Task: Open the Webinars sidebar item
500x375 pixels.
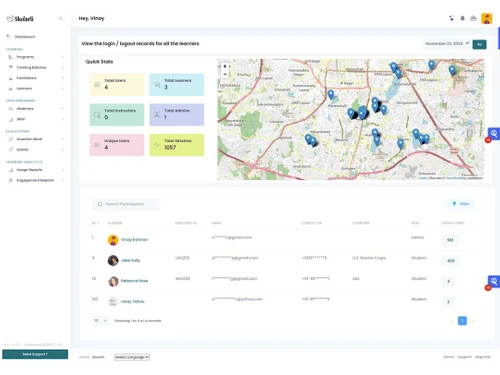Action: pyautogui.click(x=25, y=109)
